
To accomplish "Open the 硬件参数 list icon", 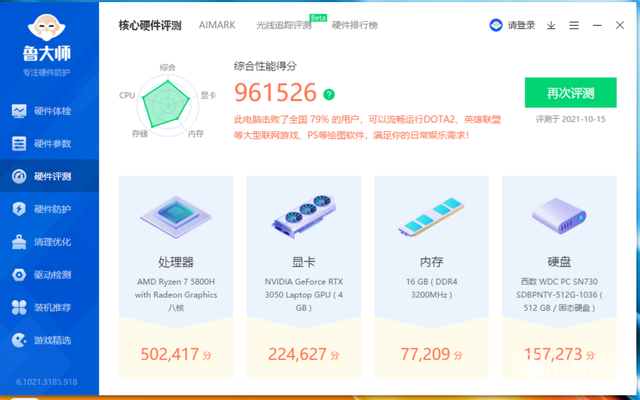I will pyautogui.click(x=19, y=144).
